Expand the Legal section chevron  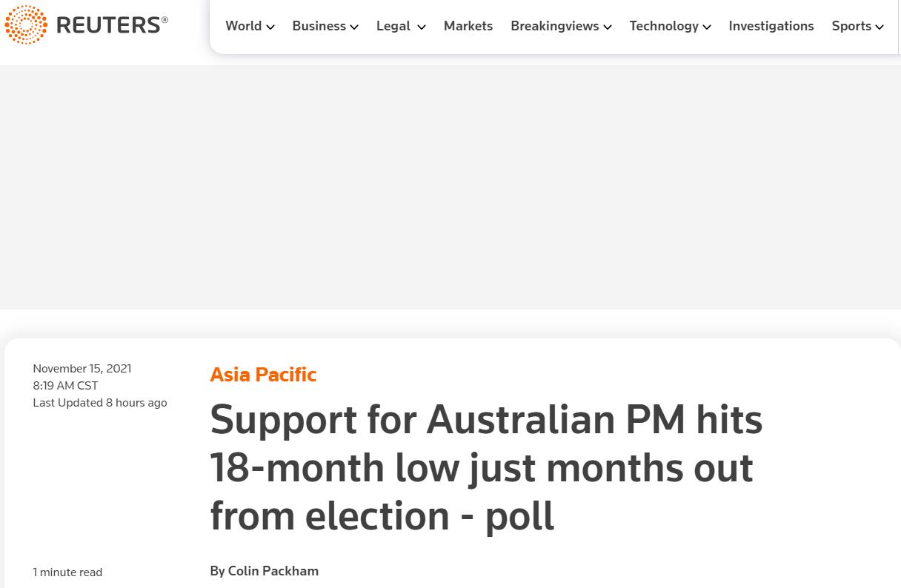coord(421,27)
